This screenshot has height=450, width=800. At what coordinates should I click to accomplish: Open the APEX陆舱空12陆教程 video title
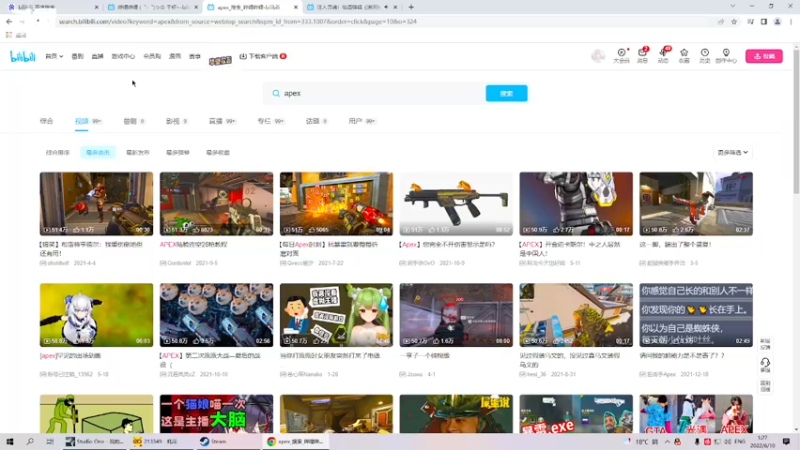193,244
